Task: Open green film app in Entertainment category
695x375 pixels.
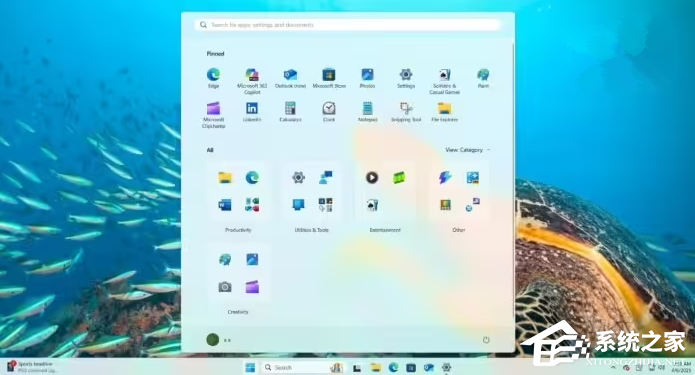Action: click(x=399, y=177)
